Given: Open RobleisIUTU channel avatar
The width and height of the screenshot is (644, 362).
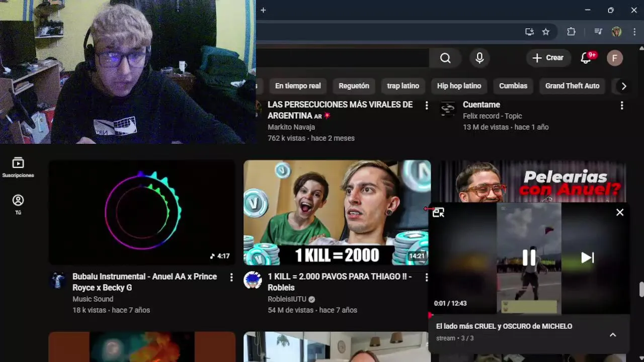Looking at the screenshot, I should click(253, 281).
